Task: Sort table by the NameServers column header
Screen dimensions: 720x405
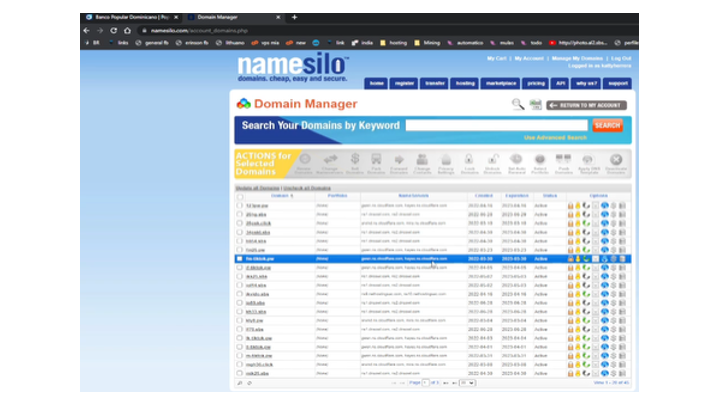Action: (x=413, y=196)
